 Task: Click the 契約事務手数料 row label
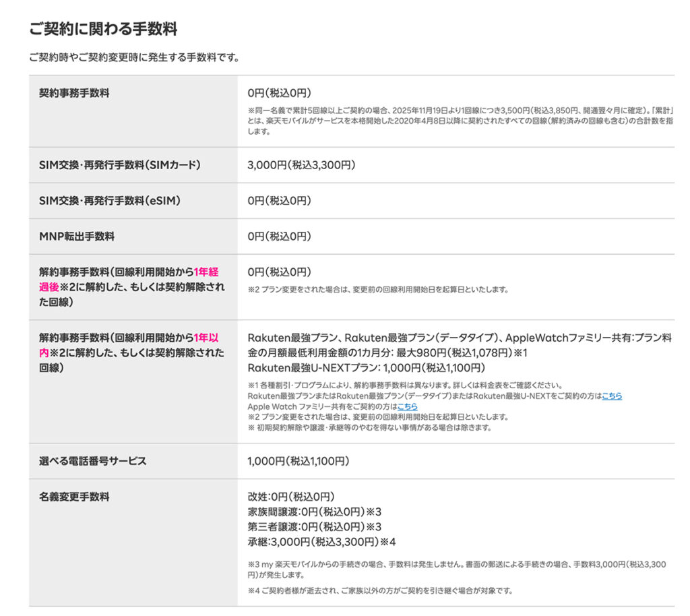click(74, 93)
